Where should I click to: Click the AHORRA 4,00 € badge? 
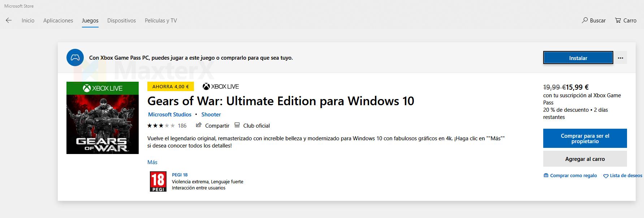tap(170, 86)
